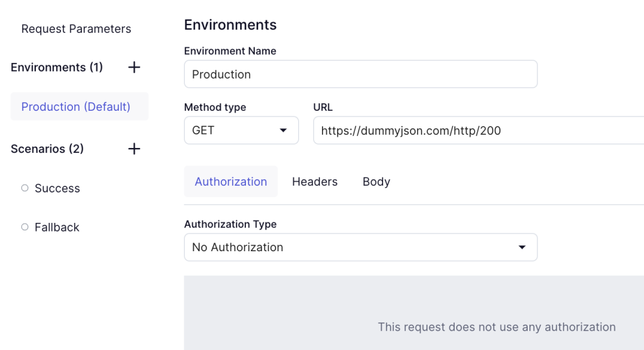
Task: Select the Production (Default) environment
Action: (x=79, y=106)
